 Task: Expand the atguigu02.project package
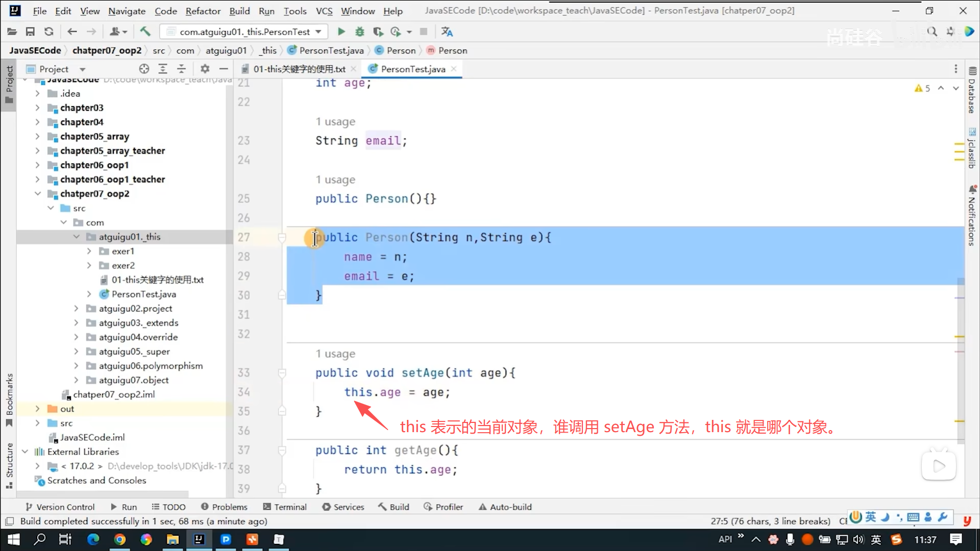(76, 309)
